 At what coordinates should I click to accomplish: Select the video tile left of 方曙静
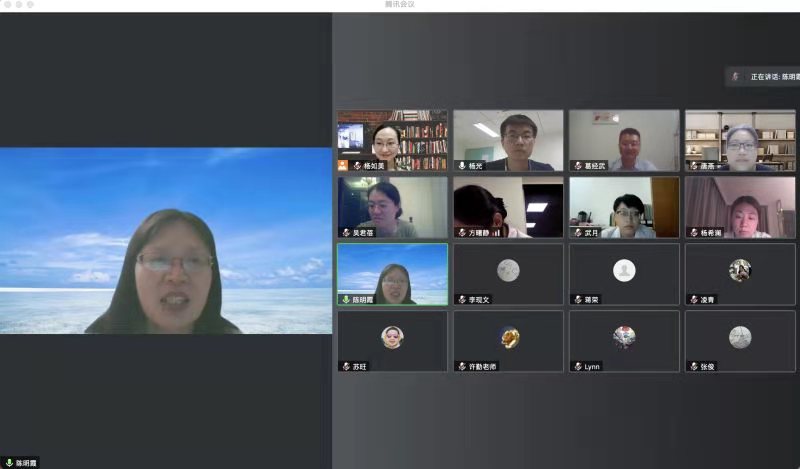tap(392, 207)
